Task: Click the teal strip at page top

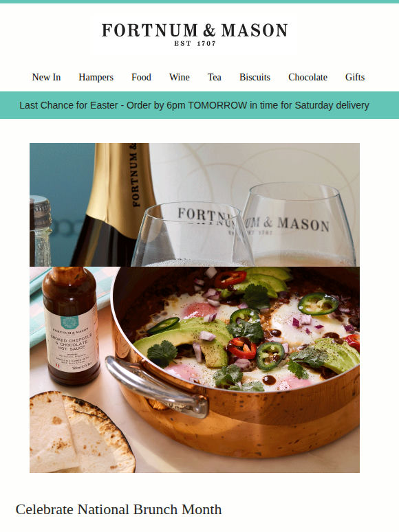Action: (199, 1)
